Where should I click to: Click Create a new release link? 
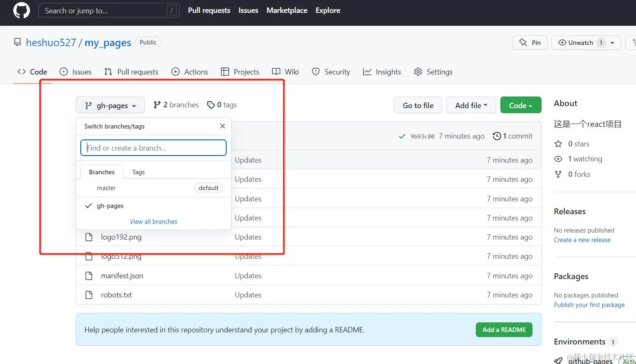tap(582, 240)
